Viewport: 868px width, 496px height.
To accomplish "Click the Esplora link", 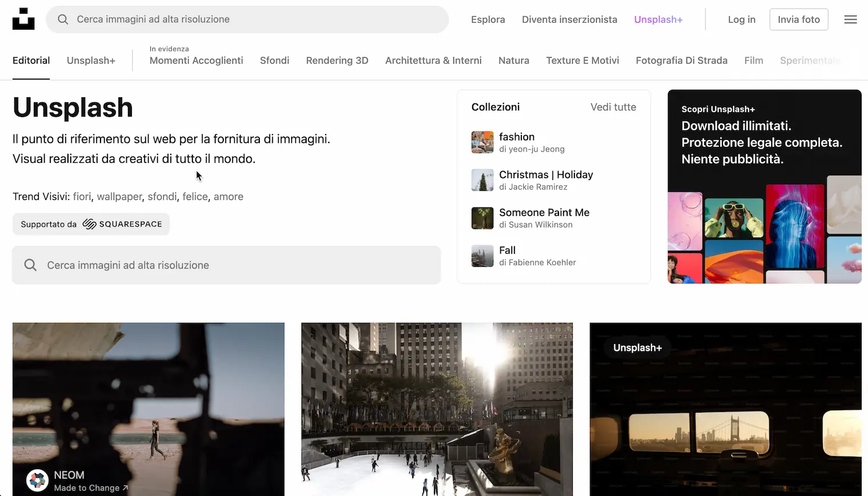I will click(488, 19).
